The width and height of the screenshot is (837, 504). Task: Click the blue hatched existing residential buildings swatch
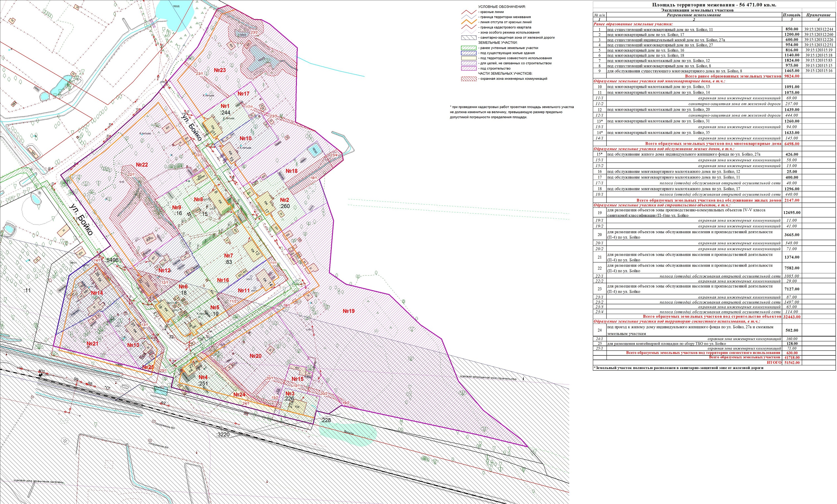coord(469,53)
